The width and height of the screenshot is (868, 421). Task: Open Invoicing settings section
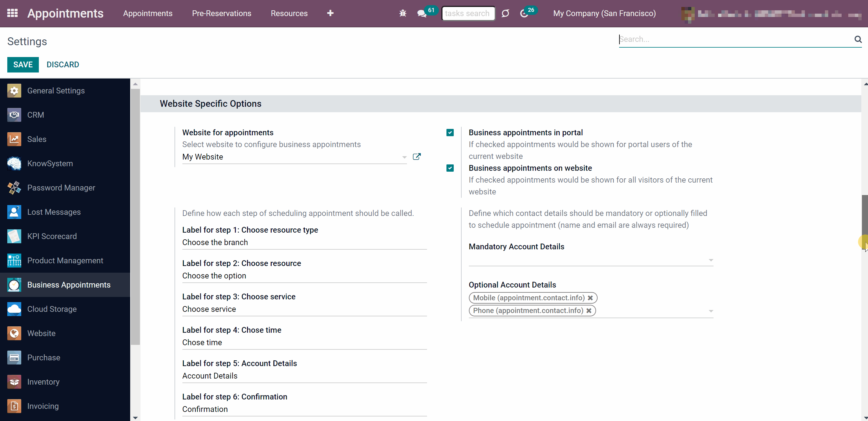[65, 406]
